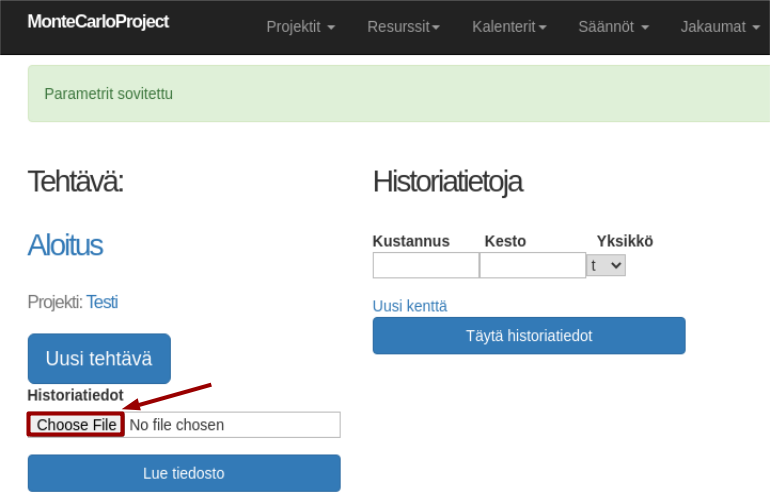Click the 'Parametrit sovitettu' message text
This screenshot has height=504, width=770.
(109, 93)
